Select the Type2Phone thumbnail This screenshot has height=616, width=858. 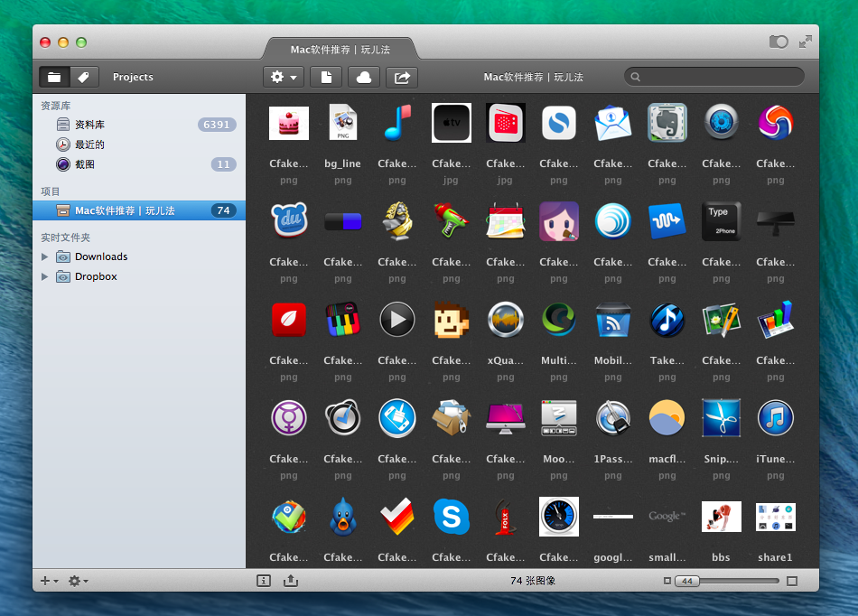click(x=722, y=221)
